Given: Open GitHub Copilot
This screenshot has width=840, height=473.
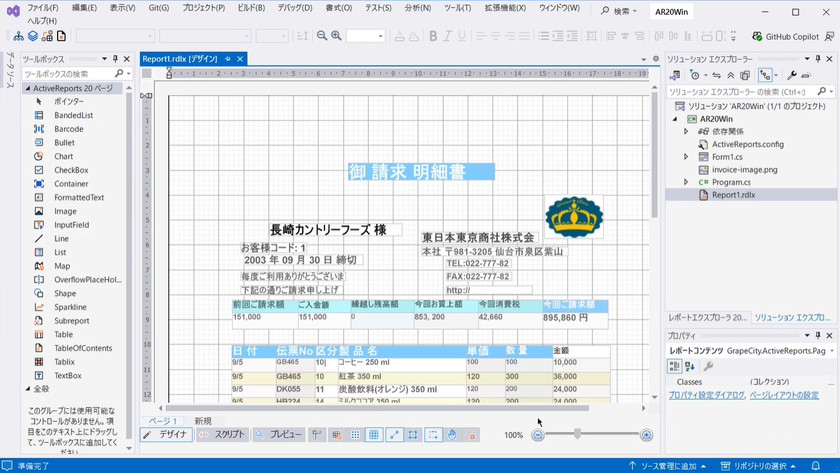Looking at the screenshot, I should pyautogui.click(x=784, y=36).
